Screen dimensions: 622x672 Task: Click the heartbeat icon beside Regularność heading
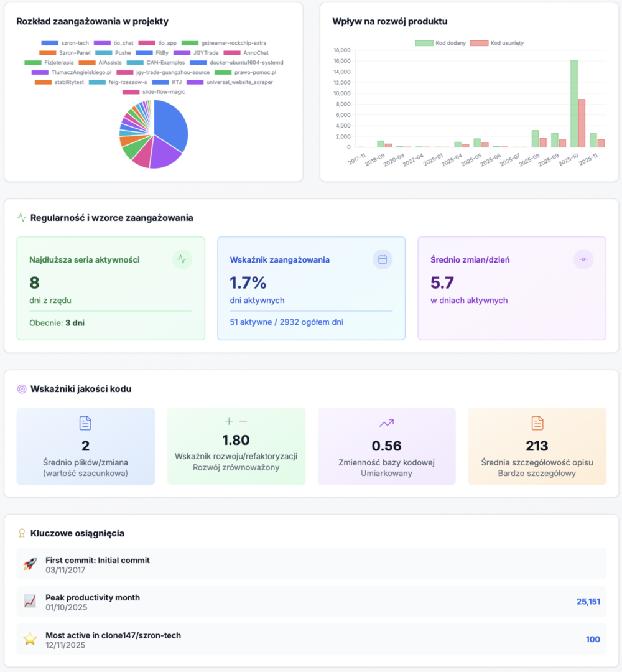point(21,218)
